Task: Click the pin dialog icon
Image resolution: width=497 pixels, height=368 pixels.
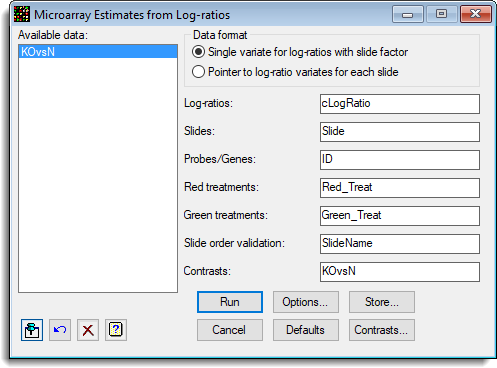Action: point(32,330)
